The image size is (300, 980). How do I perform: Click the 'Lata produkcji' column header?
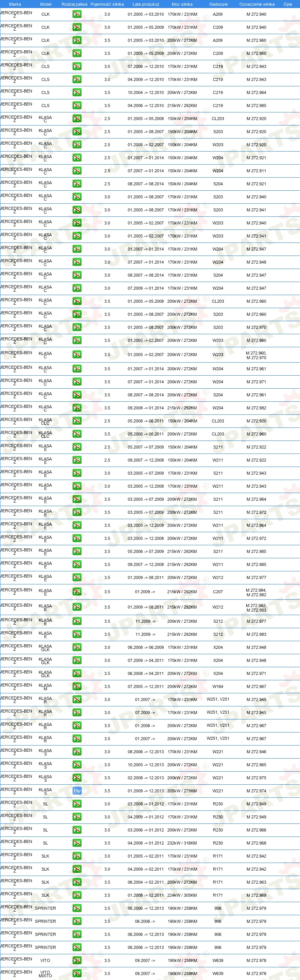146,4
